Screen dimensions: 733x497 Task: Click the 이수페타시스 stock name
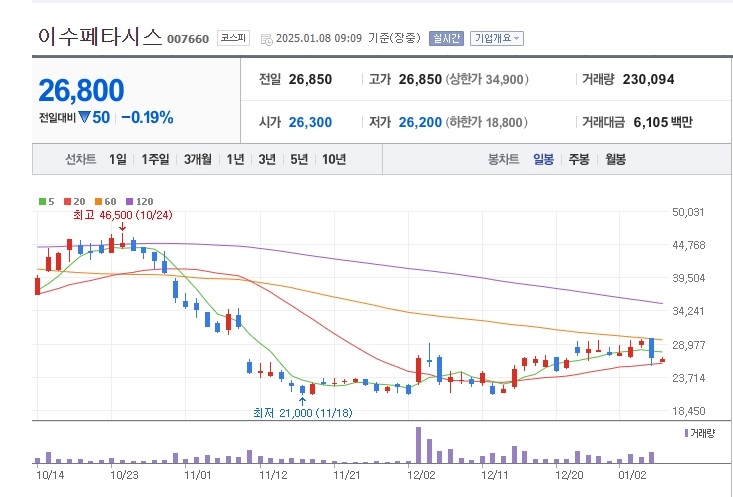coord(98,38)
